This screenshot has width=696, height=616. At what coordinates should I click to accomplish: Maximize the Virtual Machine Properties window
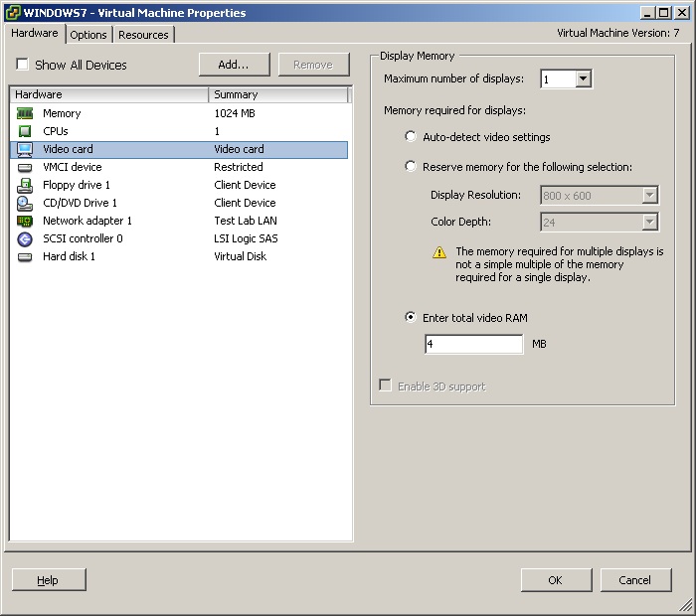664,12
